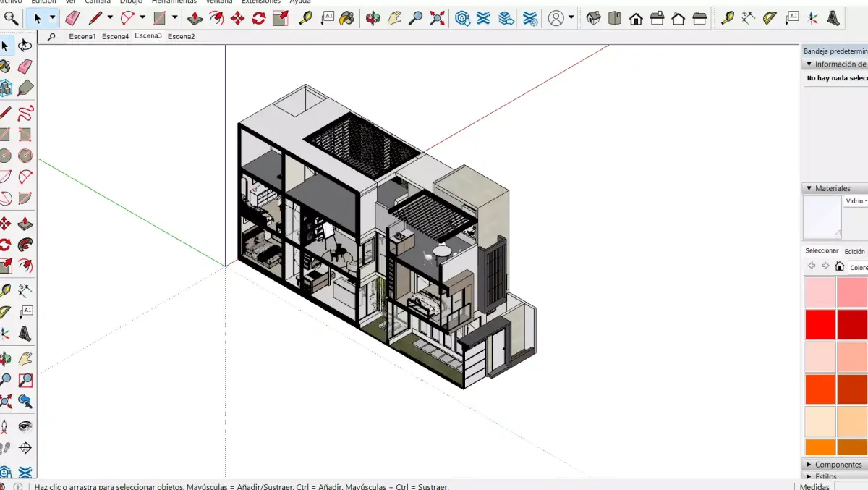
Task: Click the Make Component tool
Action: pos(5,88)
